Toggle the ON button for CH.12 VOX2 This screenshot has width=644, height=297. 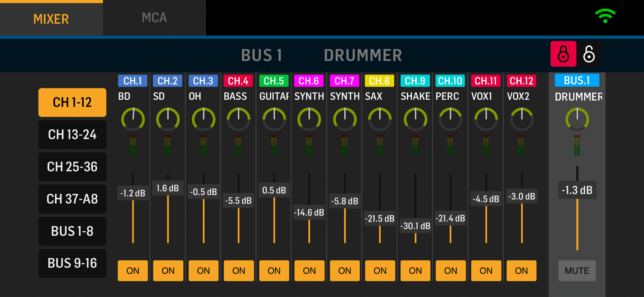521,270
